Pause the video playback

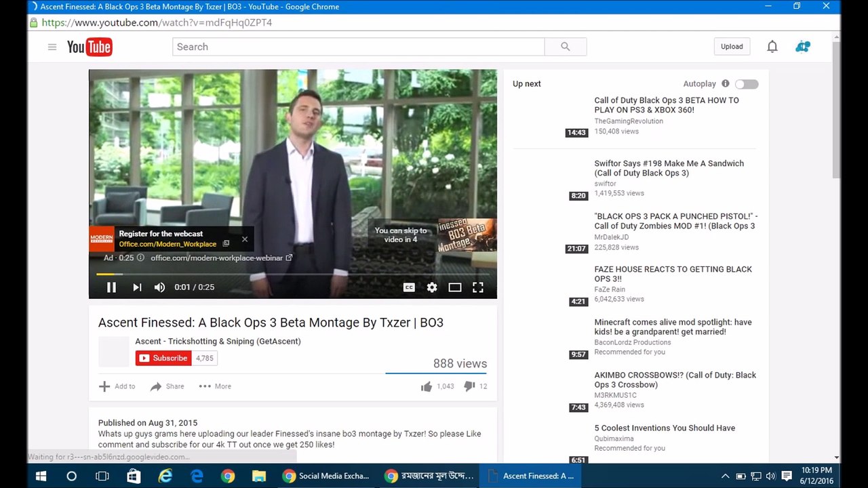111,287
